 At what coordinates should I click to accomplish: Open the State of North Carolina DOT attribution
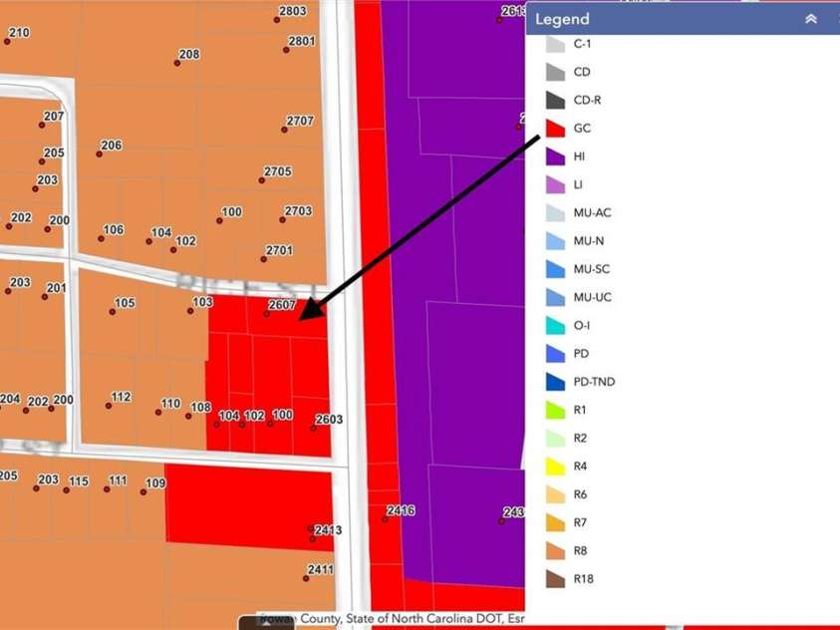(431, 619)
